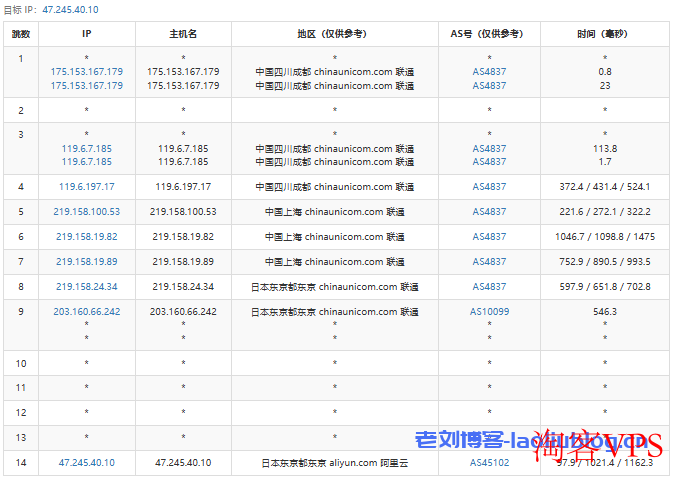The image size is (674, 478).
Task: Select time value 752.9 / 890.5 / 993.5
Action: point(605,261)
